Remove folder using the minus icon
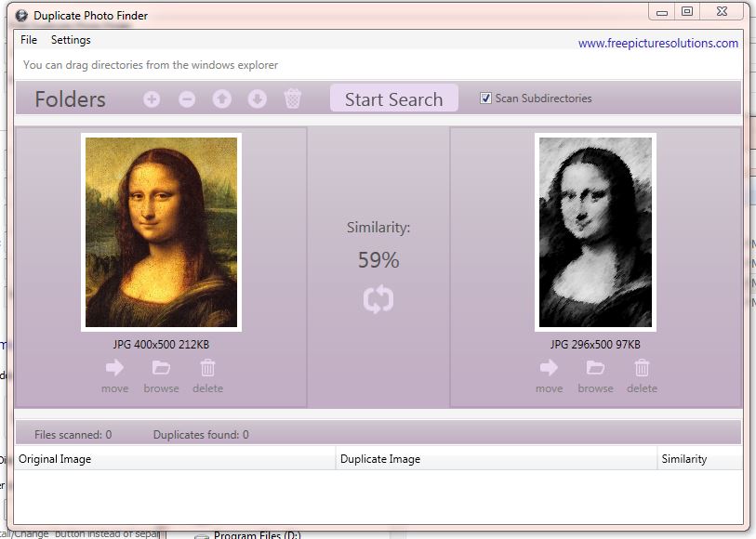Viewport: 756px width, 539px height. 187,99
